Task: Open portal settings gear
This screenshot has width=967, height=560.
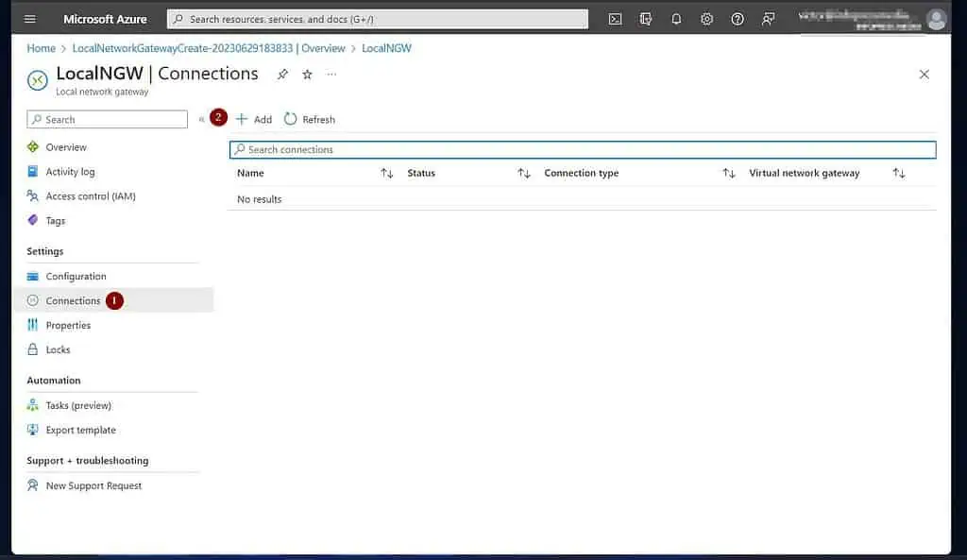Action: click(x=706, y=19)
